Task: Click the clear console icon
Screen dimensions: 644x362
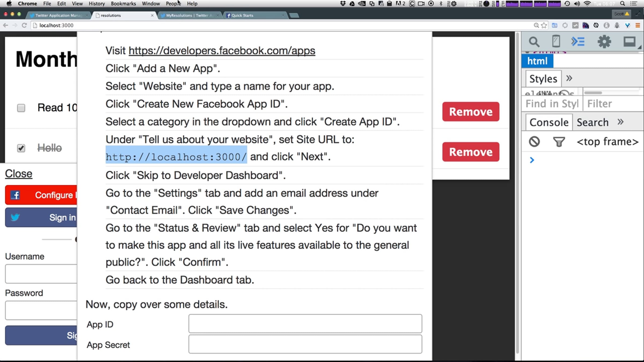Action: [x=534, y=142]
